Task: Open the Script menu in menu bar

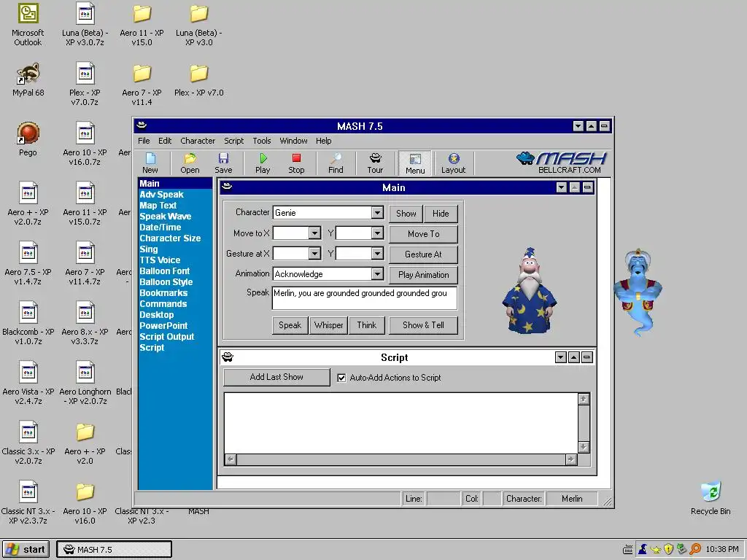Action: (x=234, y=141)
